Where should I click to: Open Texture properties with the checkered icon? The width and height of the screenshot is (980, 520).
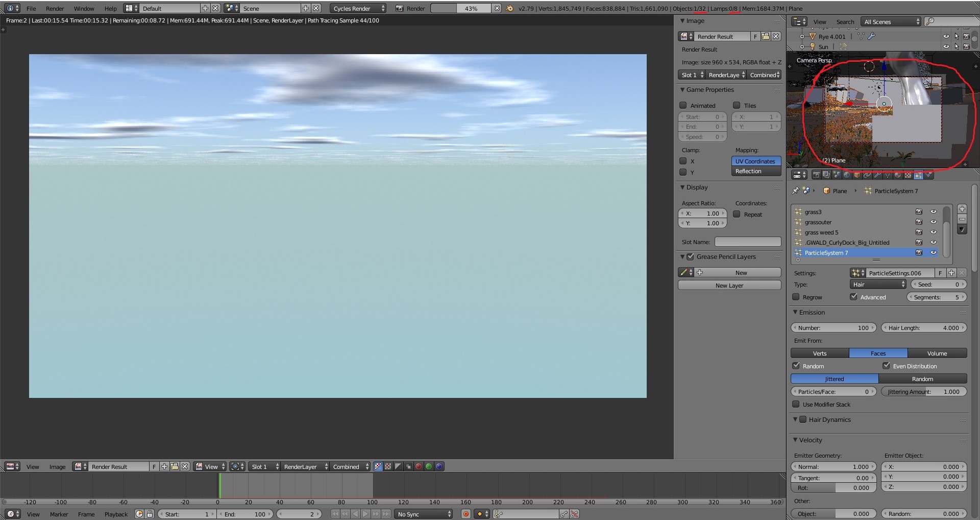coord(908,175)
